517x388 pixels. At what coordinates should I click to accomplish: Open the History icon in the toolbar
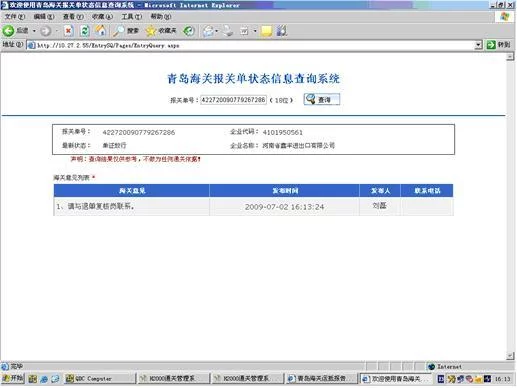tap(189, 31)
